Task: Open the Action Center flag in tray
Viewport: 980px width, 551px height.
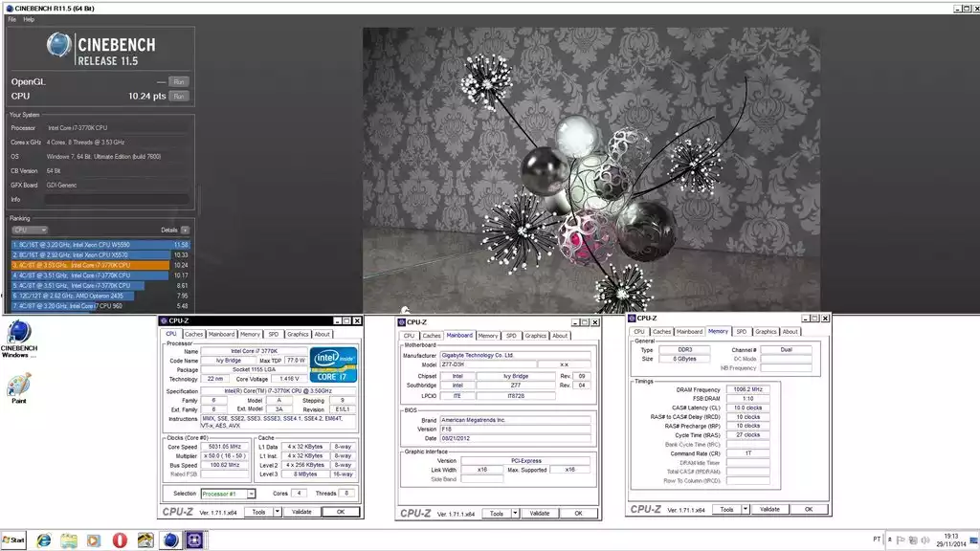Action: tap(901, 540)
